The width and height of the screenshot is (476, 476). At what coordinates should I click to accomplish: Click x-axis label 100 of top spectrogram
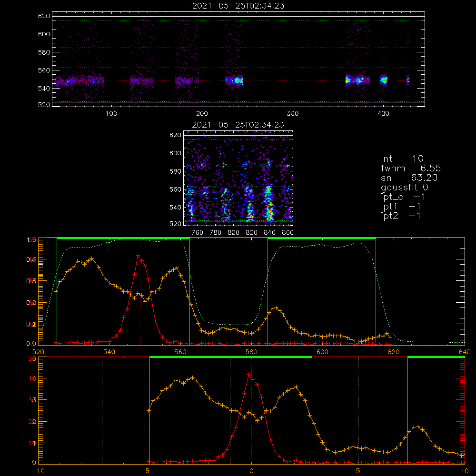coord(111,114)
